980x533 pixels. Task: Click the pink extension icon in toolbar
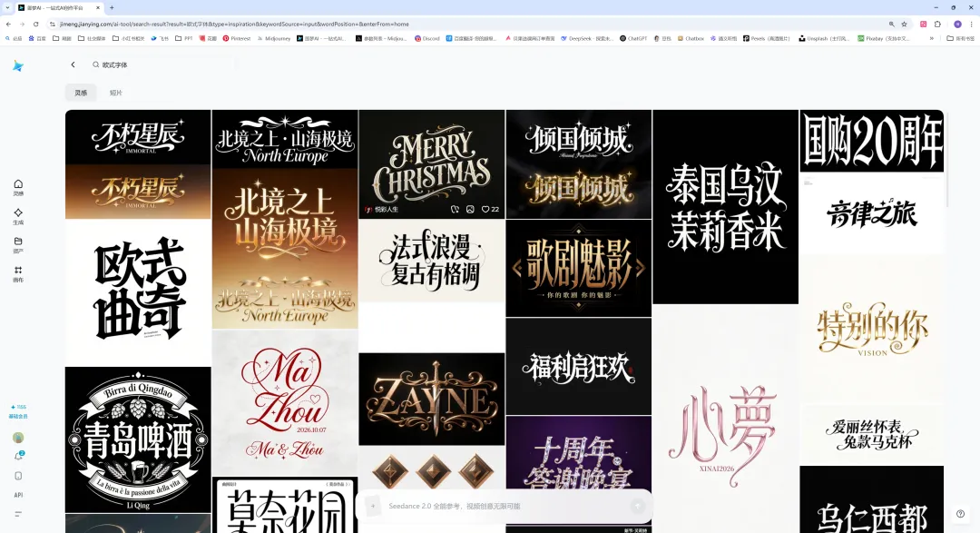(923, 24)
